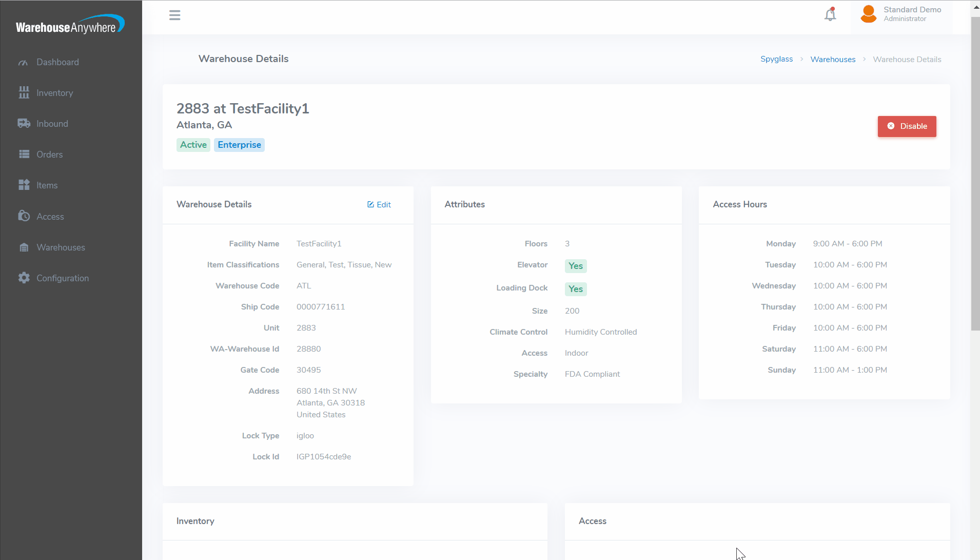The height and width of the screenshot is (560, 980).
Task: Click the Configuration gear icon in sidebar
Action: (x=24, y=278)
